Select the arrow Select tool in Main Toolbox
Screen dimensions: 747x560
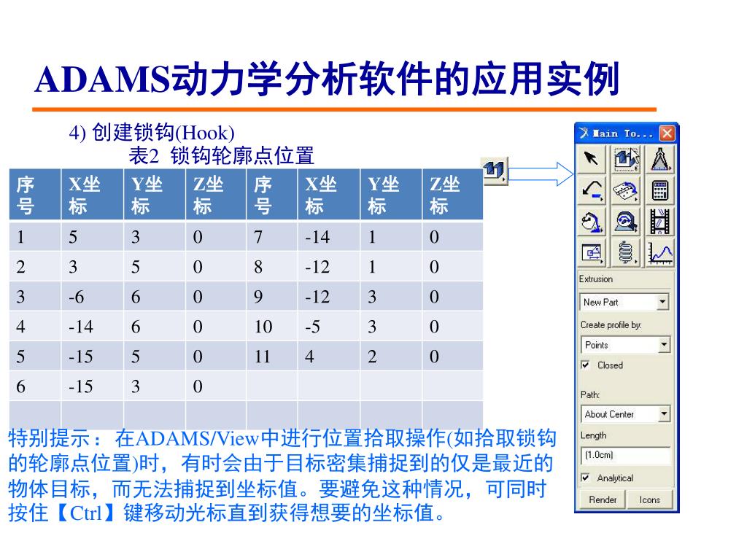tap(591, 158)
